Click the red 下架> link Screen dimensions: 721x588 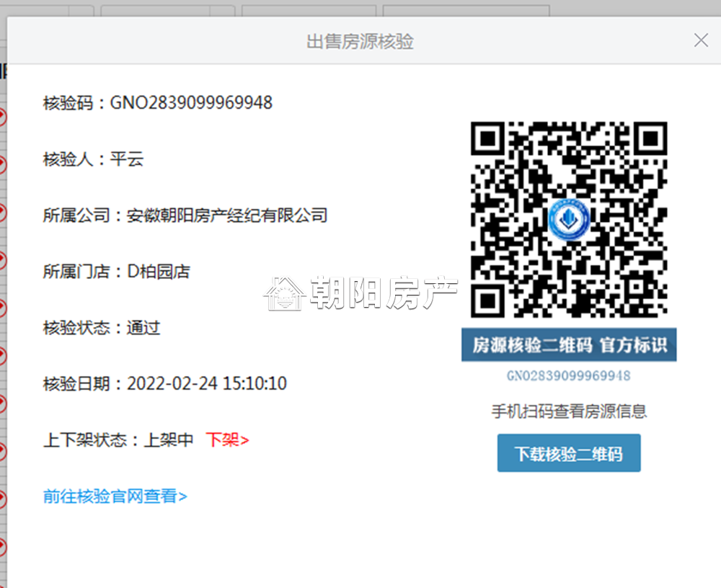[x=227, y=440]
